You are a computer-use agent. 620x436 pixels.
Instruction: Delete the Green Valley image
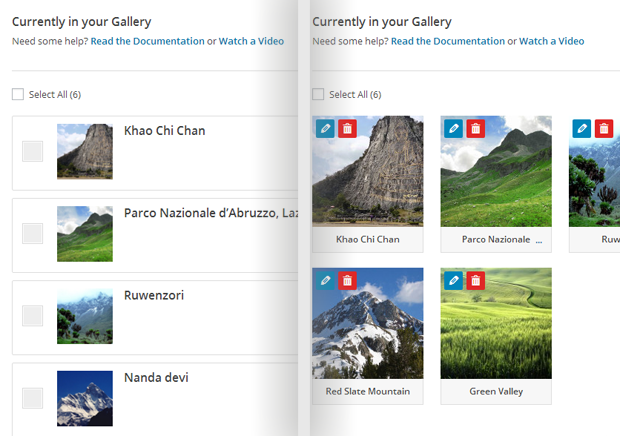coord(476,281)
